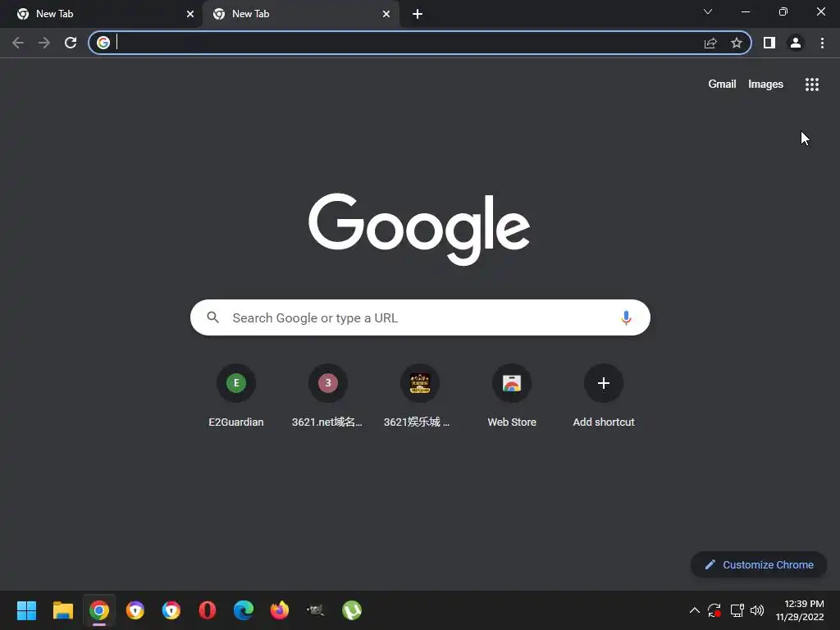Open the volume control in the tray
Screen dimensions: 840x630
click(x=757, y=610)
